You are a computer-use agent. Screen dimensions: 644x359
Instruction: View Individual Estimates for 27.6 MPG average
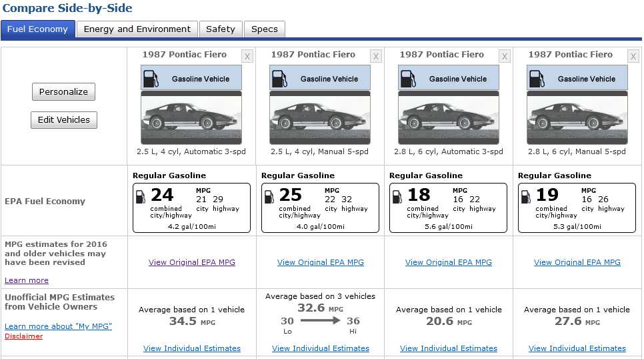point(577,348)
